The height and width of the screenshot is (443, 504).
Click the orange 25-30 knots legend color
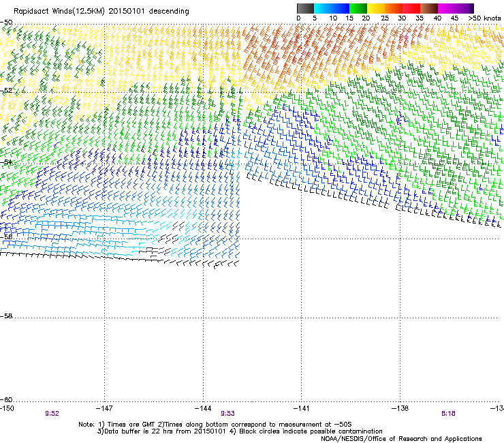click(x=394, y=8)
